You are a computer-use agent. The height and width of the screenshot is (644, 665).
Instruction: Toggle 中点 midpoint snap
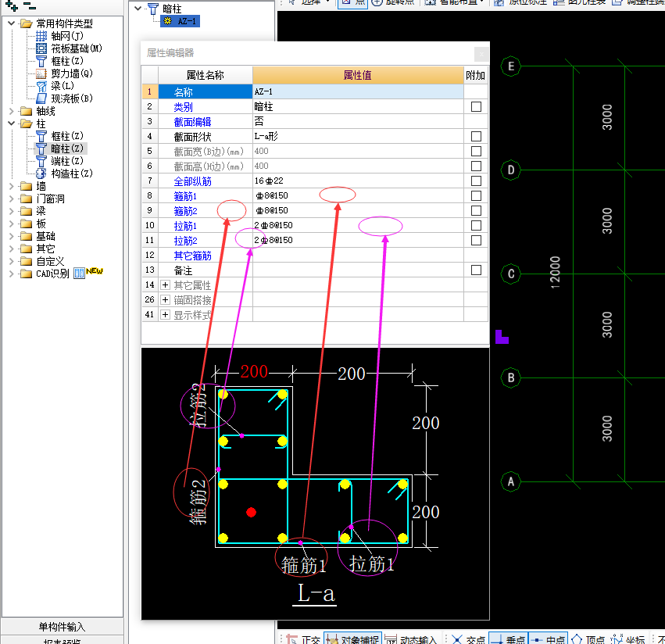tap(548, 639)
